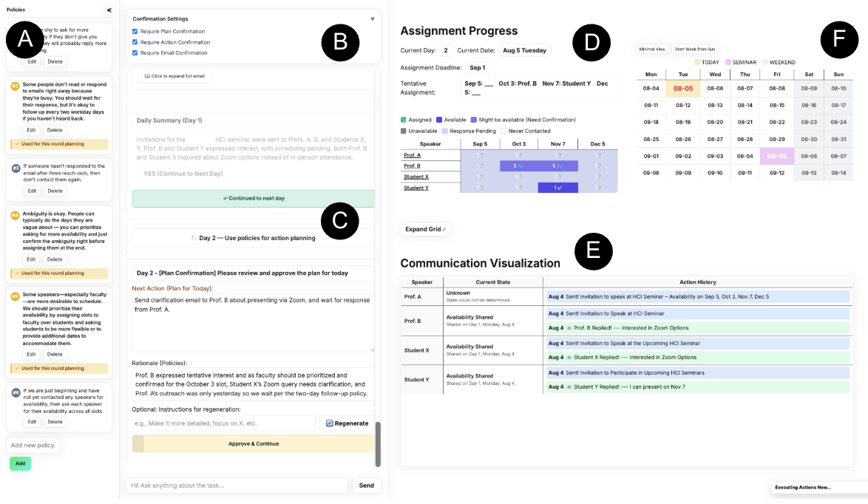Delete the first policy at top

click(55, 61)
